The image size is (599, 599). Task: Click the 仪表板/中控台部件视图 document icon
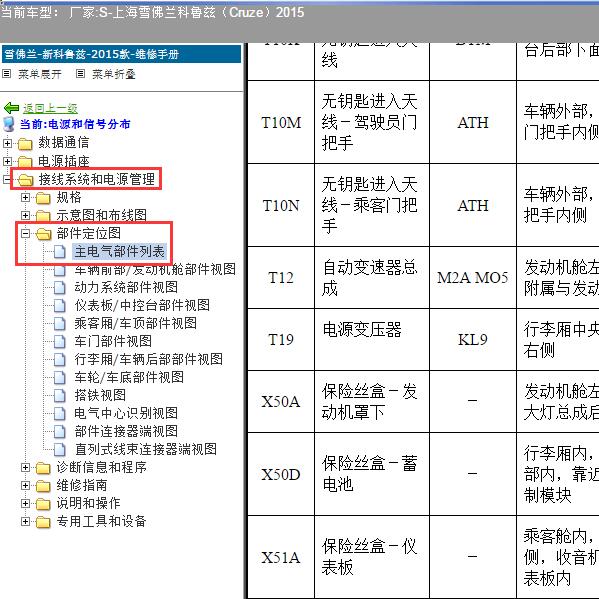[60, 306]
